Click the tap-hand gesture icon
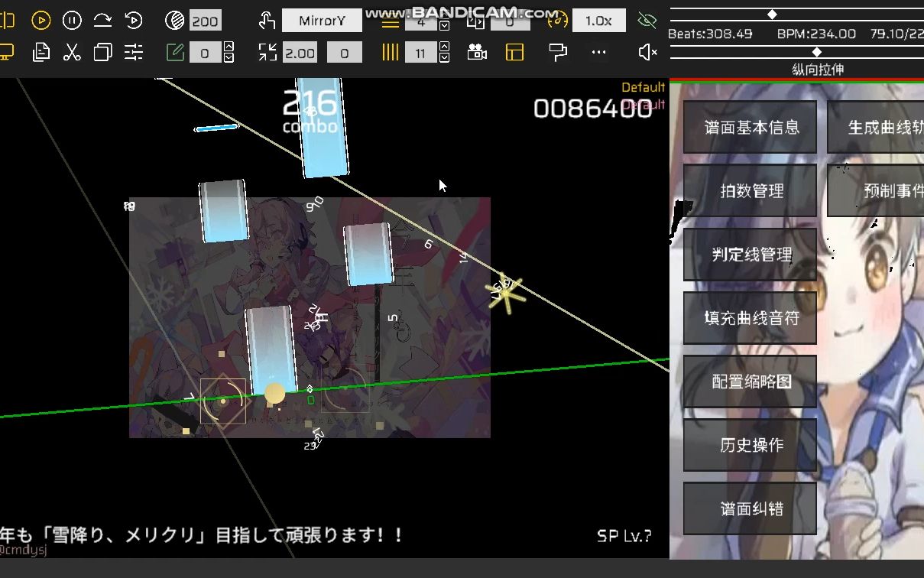924x578 pixels. click(x=266, y=21)
